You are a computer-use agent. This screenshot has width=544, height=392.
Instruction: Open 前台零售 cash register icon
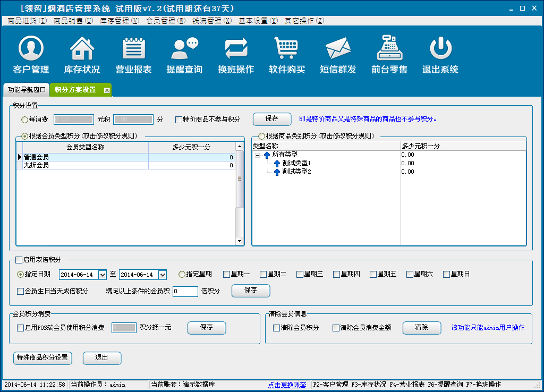pos(389,49)
